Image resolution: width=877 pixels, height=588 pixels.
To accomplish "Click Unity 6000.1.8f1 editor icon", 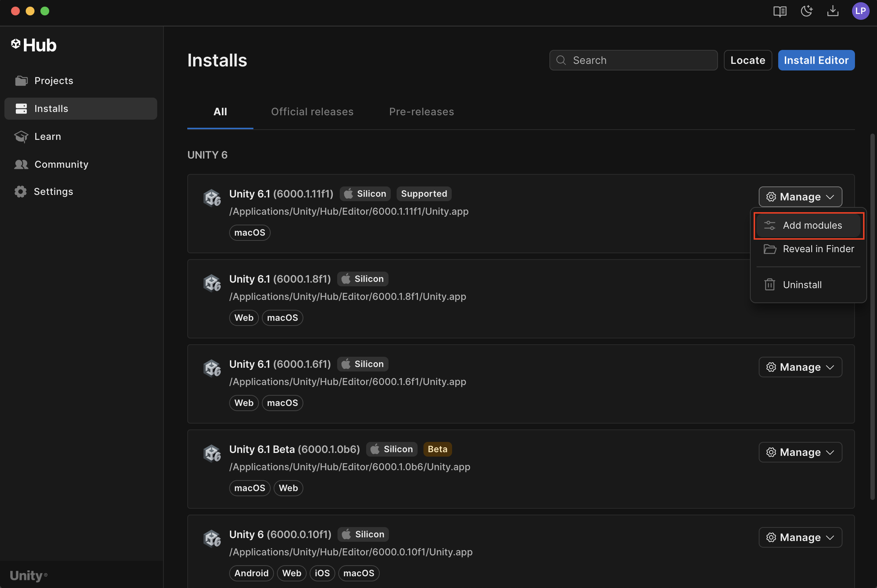I will click(212, 283).
